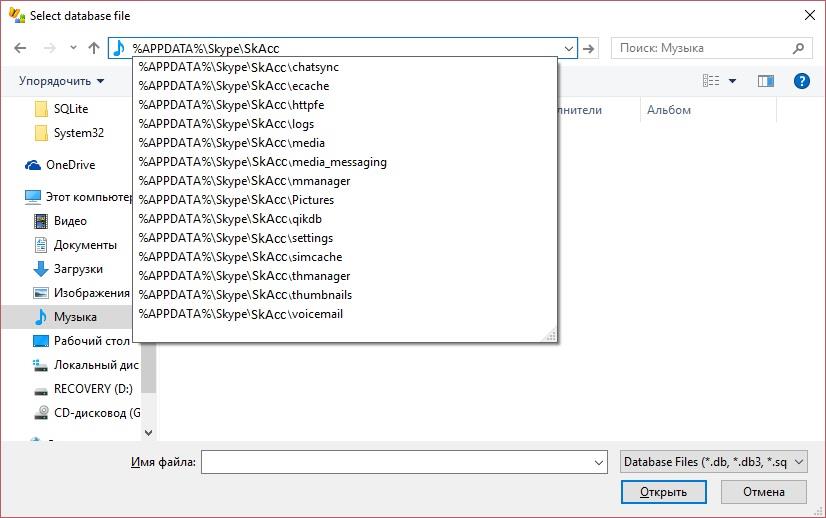The width and height of the screenshot is (826, 518).
Task: Expand the address bar history dropdown
Action: [x=569, y=48]
